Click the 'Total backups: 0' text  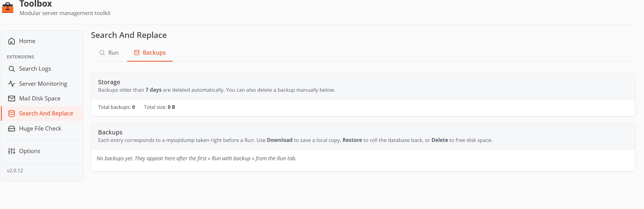pos(117,107)
